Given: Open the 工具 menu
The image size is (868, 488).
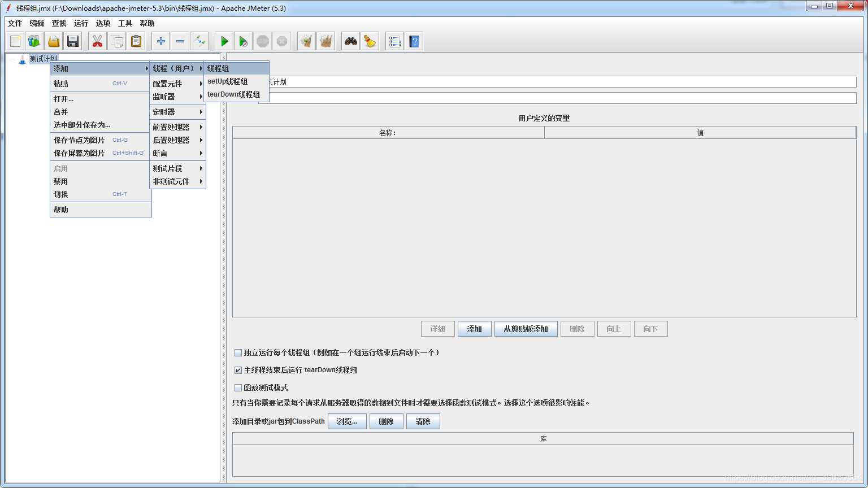Looking at the screenshot, I should coord(125,23).
